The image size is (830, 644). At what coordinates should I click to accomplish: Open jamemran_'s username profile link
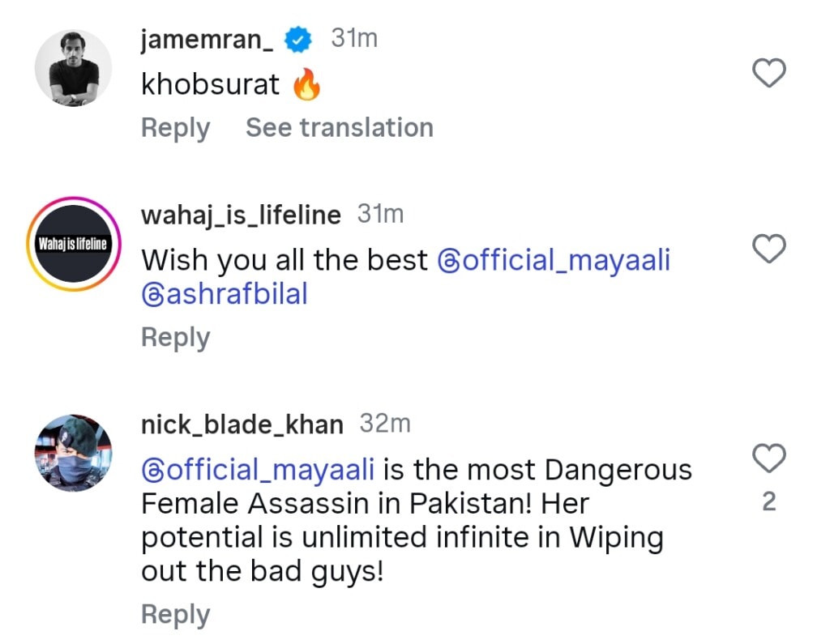click(x=207, y=38)
